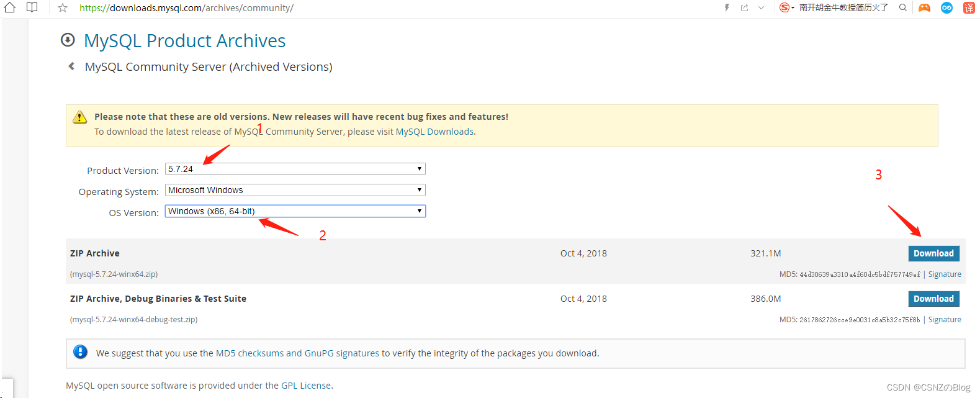This screenshot has height=398, width=980.
Task: Open the orange game controller extension
Action: pyautogui.click(x=925, y=7)
